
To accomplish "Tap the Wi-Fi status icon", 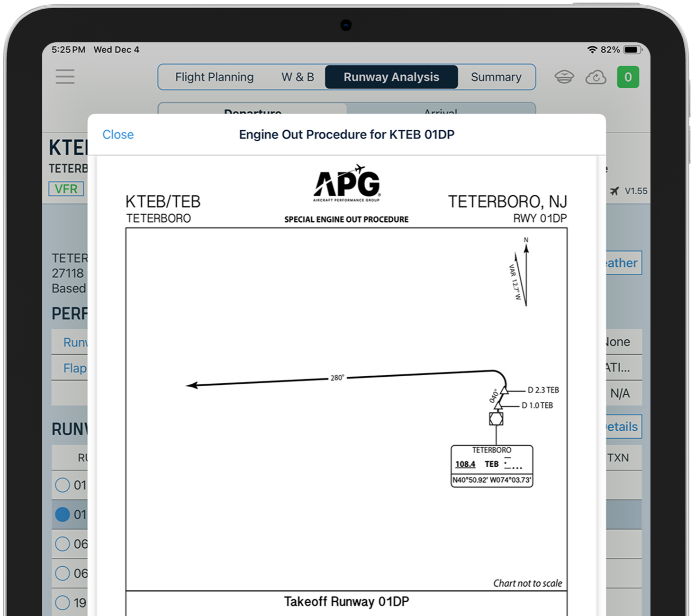I will coord(592,50).
